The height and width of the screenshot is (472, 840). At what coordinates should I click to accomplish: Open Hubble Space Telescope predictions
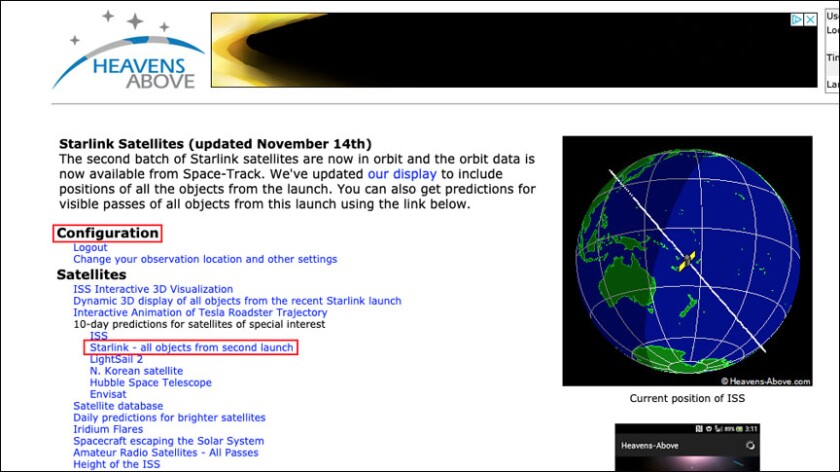coord(150,383)
